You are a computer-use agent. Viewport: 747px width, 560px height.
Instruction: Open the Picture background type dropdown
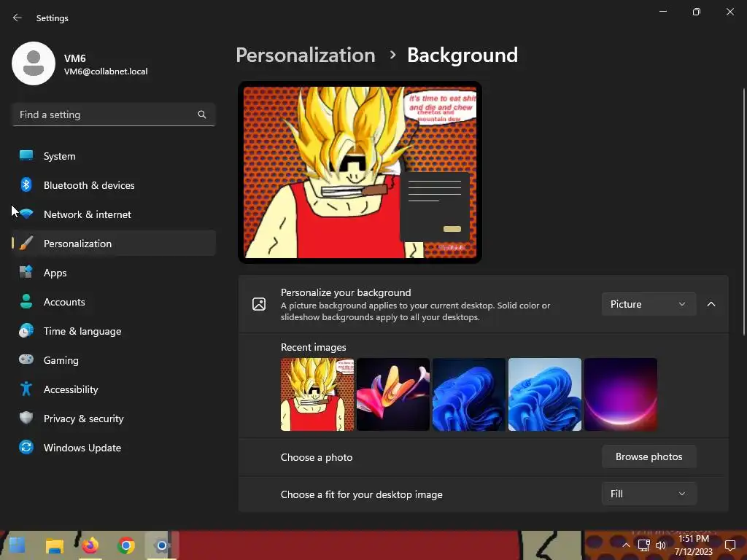coord(649,304)
